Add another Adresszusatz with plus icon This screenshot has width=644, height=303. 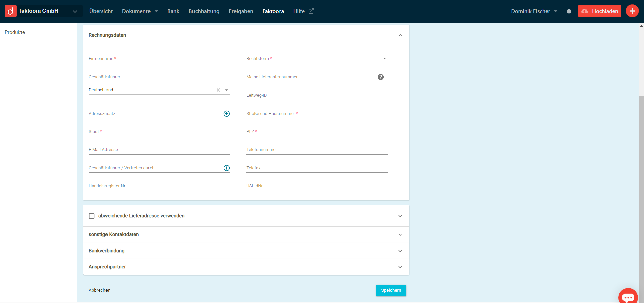(x=227, y=114)
